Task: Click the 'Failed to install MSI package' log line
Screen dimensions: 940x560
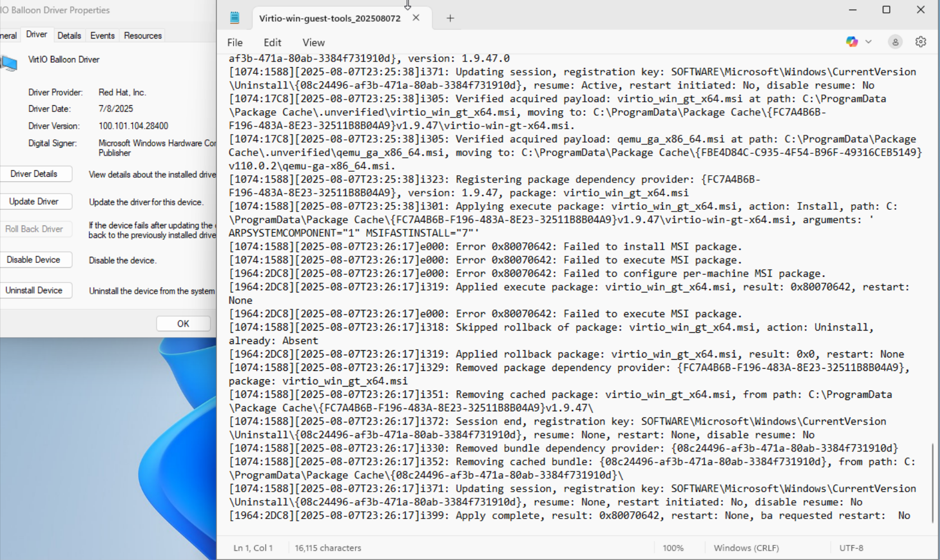Action: 485,247
